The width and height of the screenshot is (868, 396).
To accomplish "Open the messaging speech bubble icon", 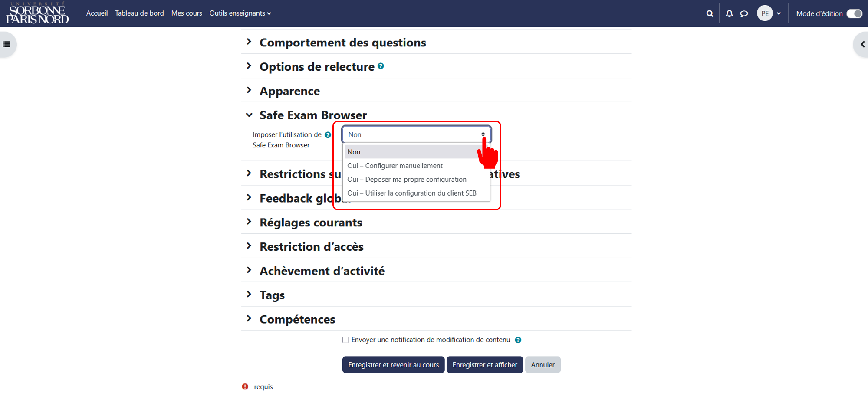I will (x=744, y=13).
